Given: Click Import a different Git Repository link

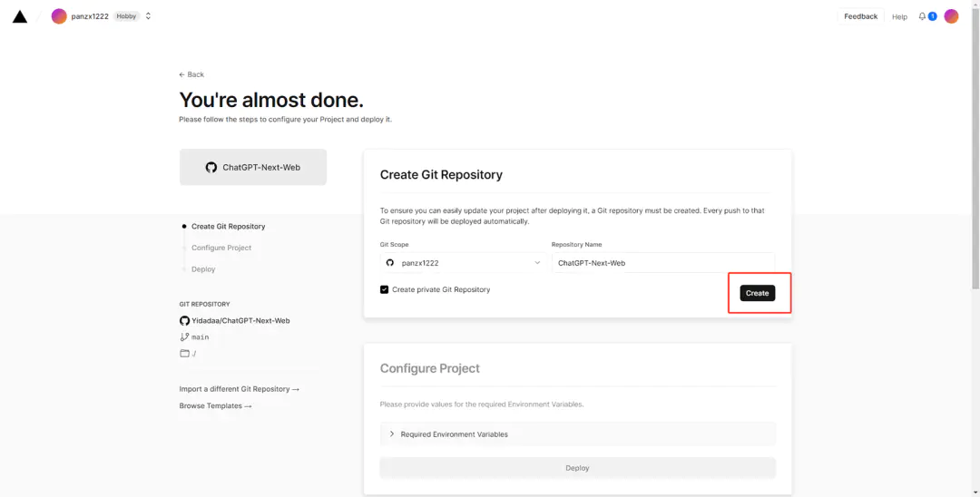Looking at the screenshot, I should tap(239, 389).
